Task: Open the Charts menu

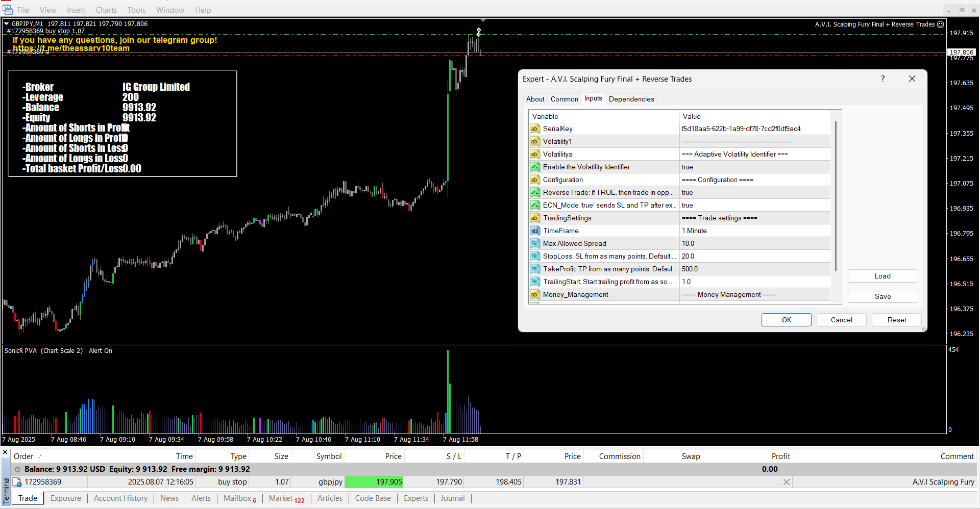Action: [x=106, y=10]
